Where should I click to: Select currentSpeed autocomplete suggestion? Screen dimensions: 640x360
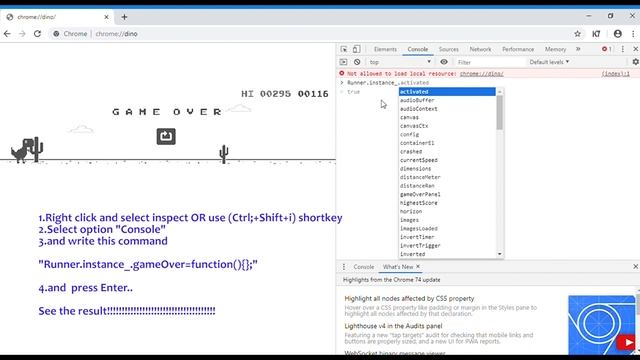click(x=447, y=160)
